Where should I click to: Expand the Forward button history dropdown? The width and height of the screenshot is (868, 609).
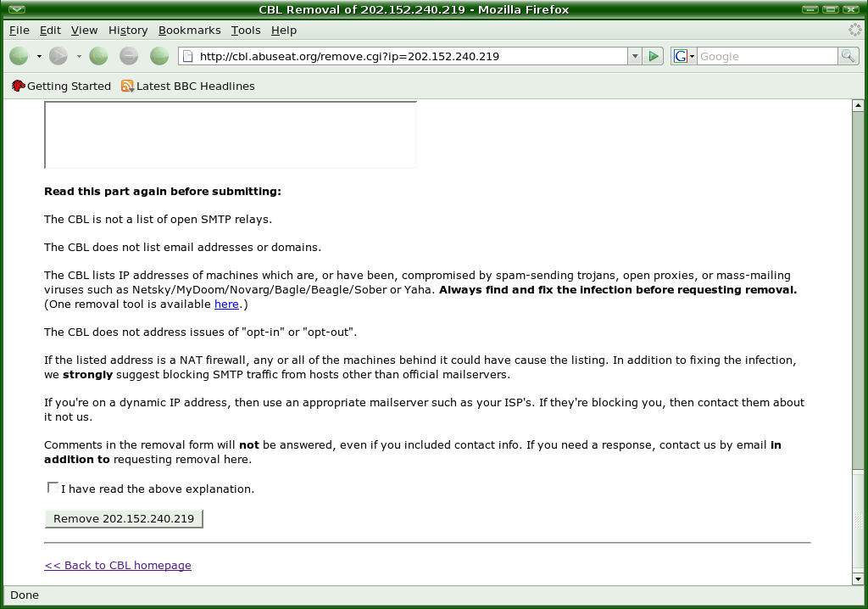point(79,56)
